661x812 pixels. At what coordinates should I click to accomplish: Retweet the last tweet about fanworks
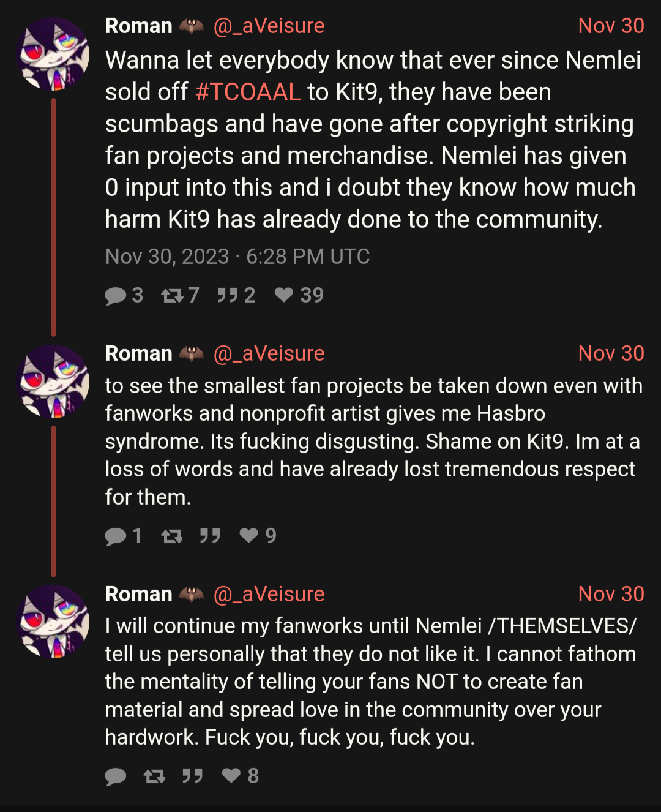(154, 776)
